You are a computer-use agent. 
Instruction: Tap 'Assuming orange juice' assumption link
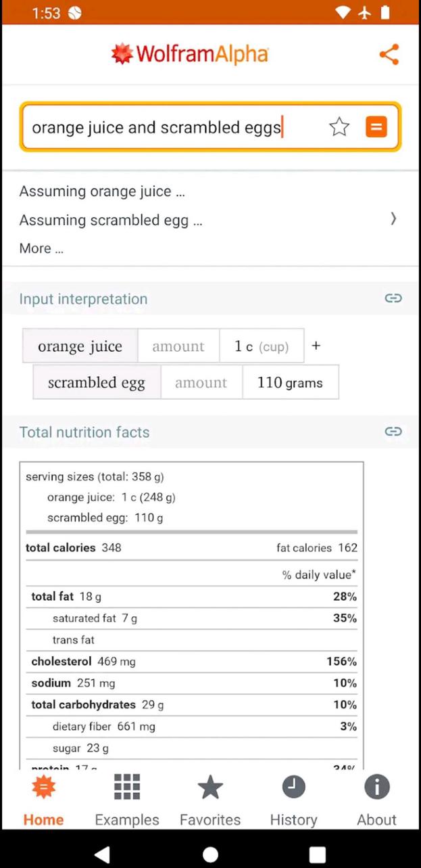pos(102,191)
